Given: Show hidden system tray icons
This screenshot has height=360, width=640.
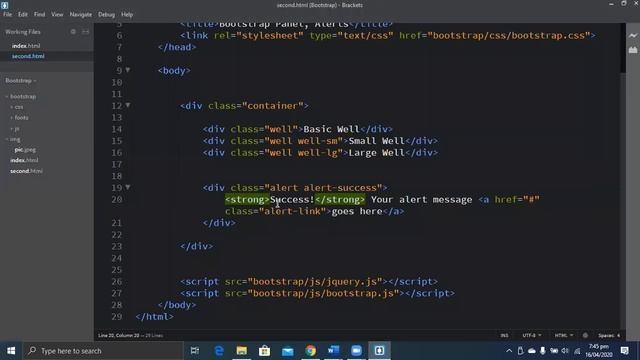Looking at the screenshot, I should (509, 351).
